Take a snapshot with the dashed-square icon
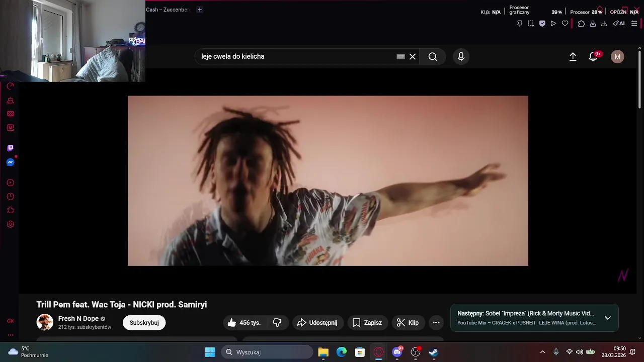Viewport: 644px width, 362px height. [x=531, y=23]
